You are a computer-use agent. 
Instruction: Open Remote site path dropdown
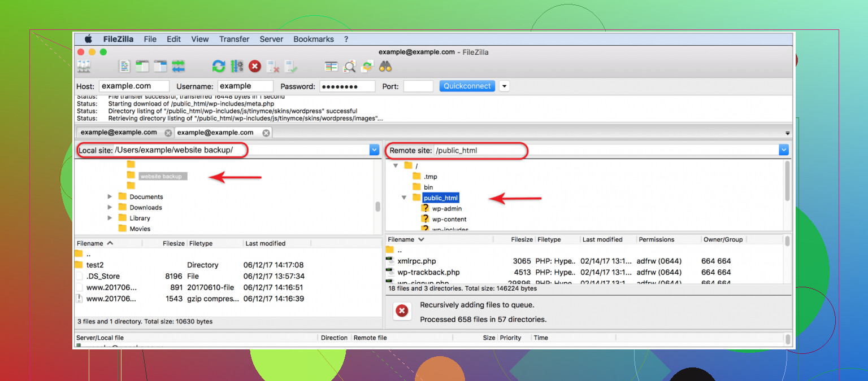pos(783,150)
